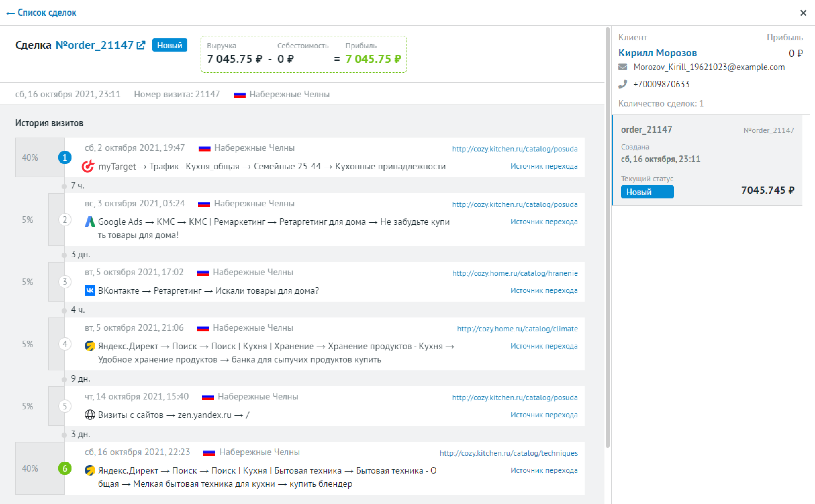Click the numbered blue badge icon on visit 1

tap(64, 157)
